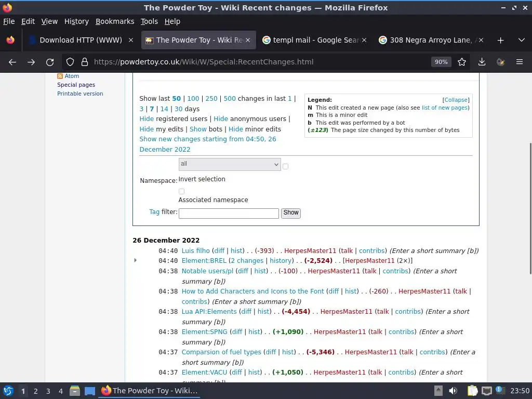
Task: Open Firefox View pinned icon
Action: [10, 40]
